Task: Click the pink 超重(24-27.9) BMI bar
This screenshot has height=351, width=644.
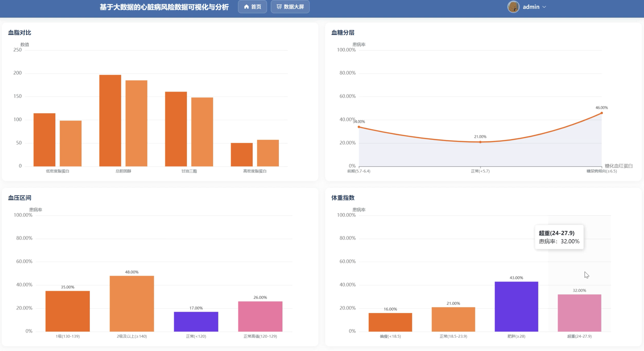Action: [x=580, y=313]
